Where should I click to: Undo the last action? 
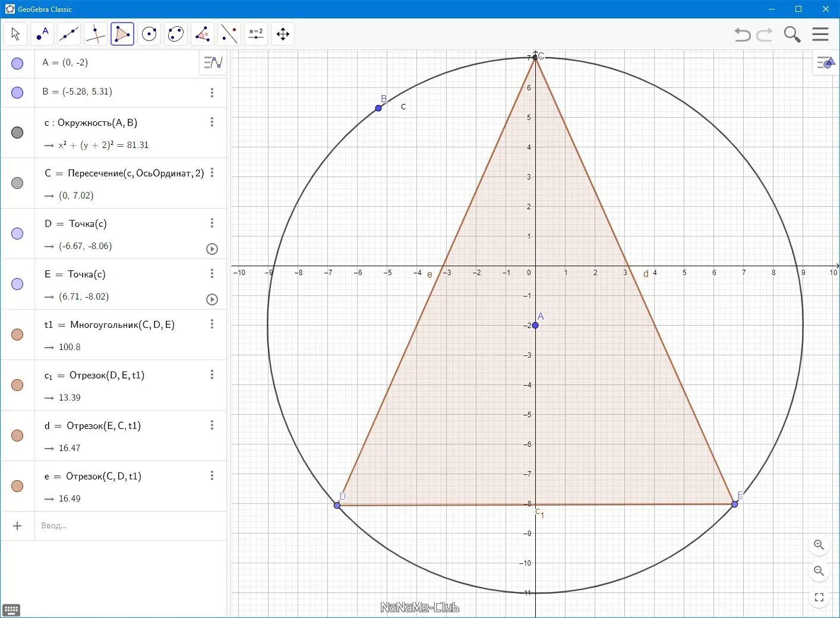tap(743, 34)
